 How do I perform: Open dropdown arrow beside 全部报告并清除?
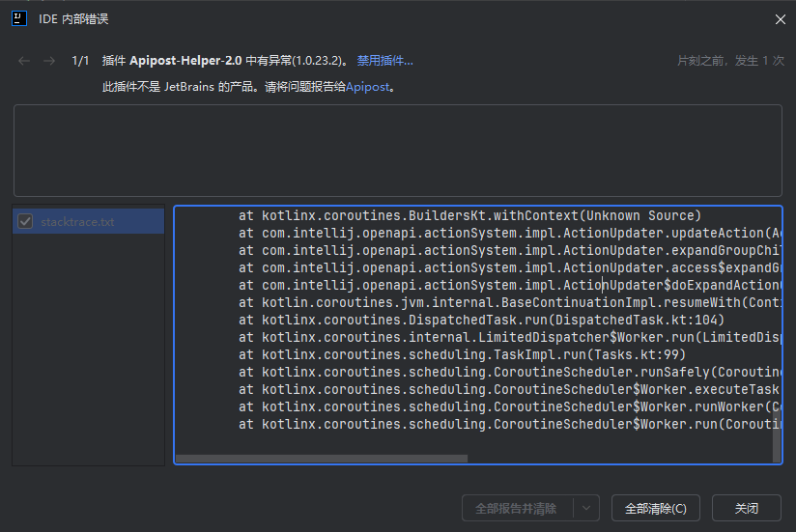(586, 508)
